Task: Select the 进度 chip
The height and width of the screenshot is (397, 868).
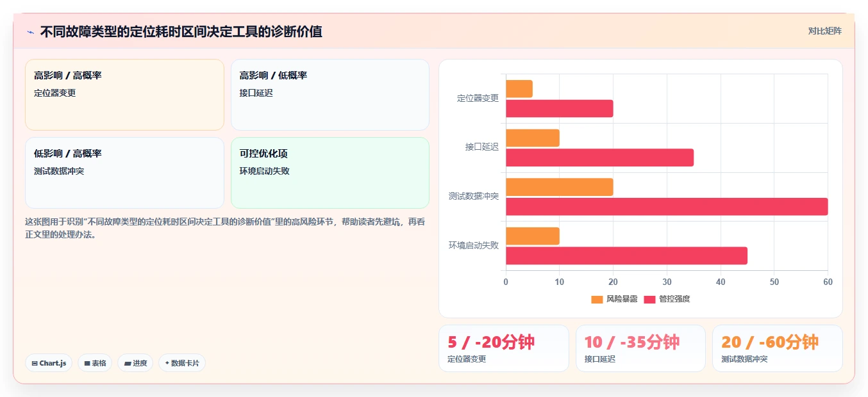Action: [135, 363]
